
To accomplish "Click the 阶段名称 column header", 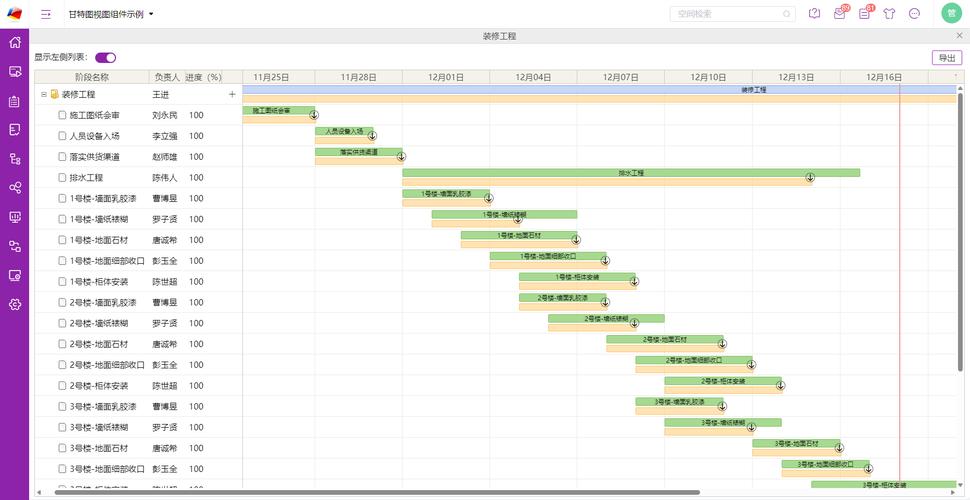I will (x=92, y=77).
